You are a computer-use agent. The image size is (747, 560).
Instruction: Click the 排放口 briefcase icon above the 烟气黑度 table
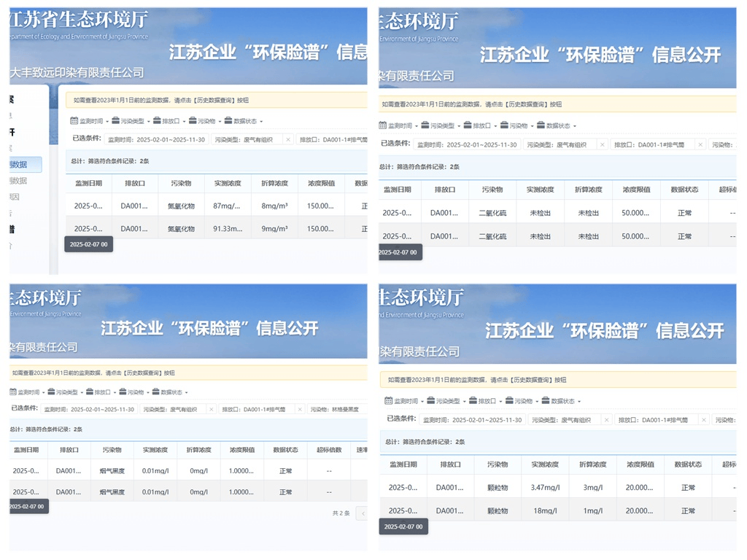(89, 392)
